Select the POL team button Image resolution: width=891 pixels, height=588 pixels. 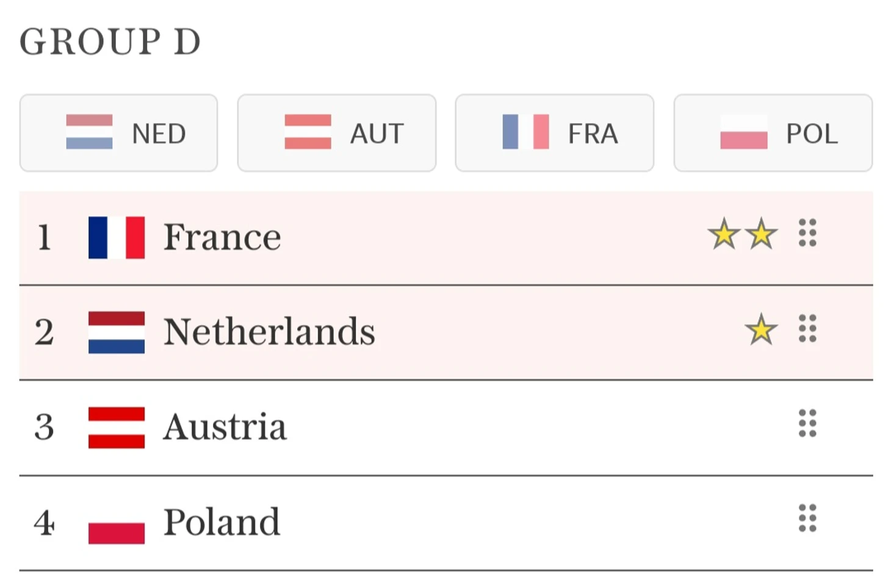click(x=773, y=133)
